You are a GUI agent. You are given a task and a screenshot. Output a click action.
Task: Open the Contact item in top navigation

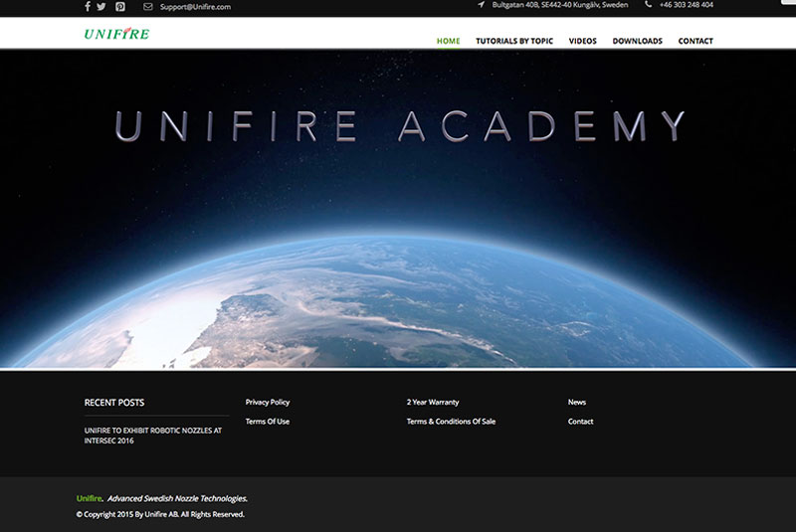696,41
